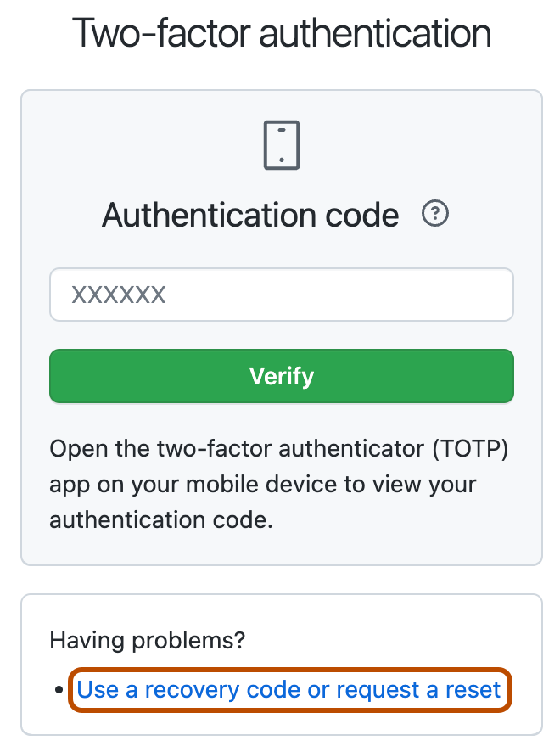The height and width of the screenshot is (752, 560).
Task: Click the question mark help icon
Action: (435, 214)
